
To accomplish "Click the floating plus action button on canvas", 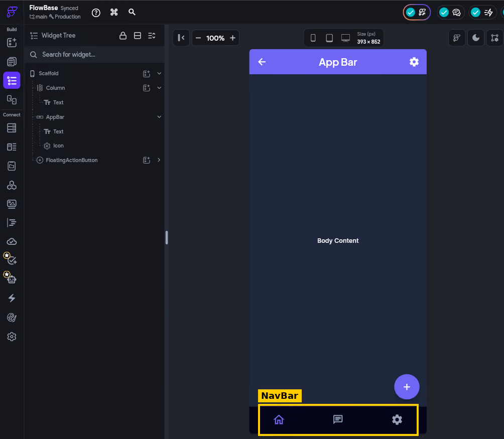I will coord(407,387).
